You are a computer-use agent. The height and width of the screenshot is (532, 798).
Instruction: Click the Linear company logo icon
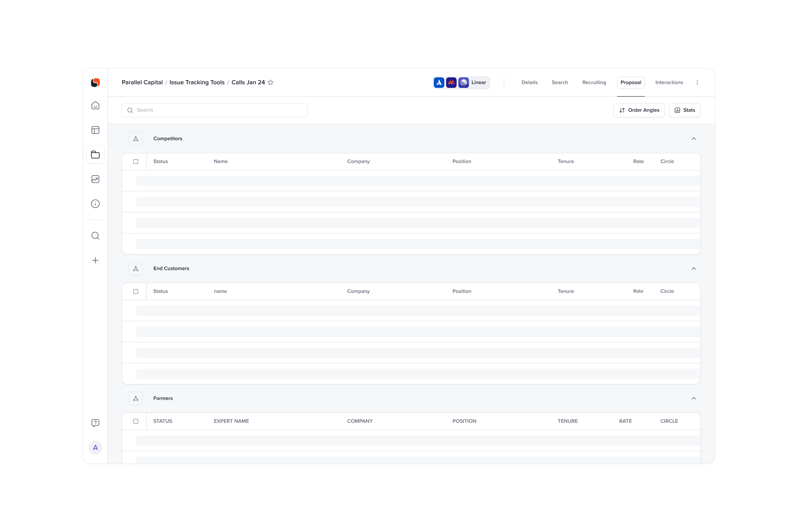pyautogui.click(x=463, y=83)
